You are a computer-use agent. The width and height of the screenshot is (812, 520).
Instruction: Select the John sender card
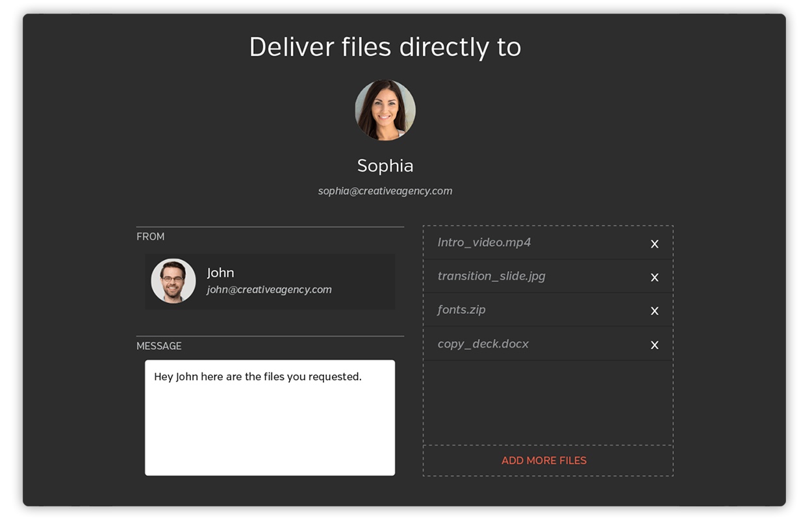[269, 281]
